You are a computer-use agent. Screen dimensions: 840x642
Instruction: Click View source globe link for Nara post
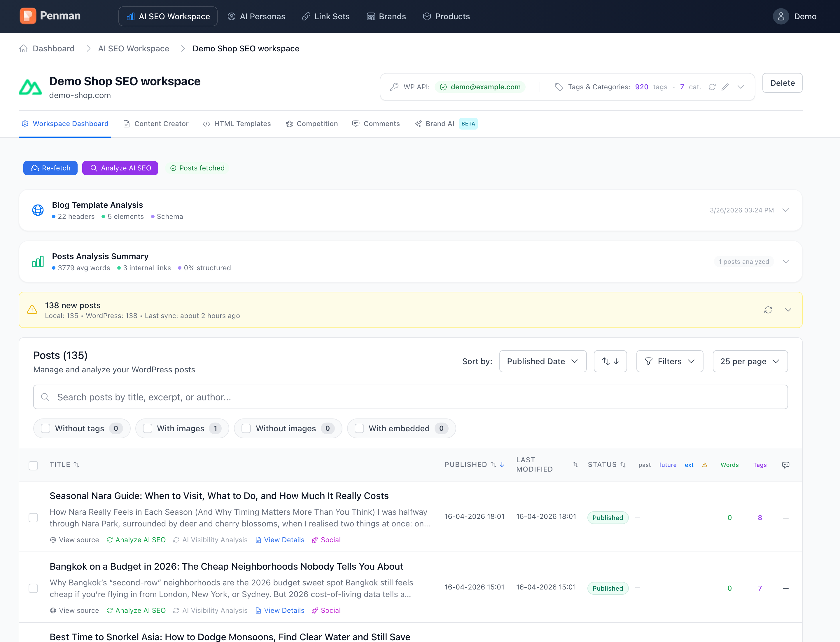(x=74, y=540)
